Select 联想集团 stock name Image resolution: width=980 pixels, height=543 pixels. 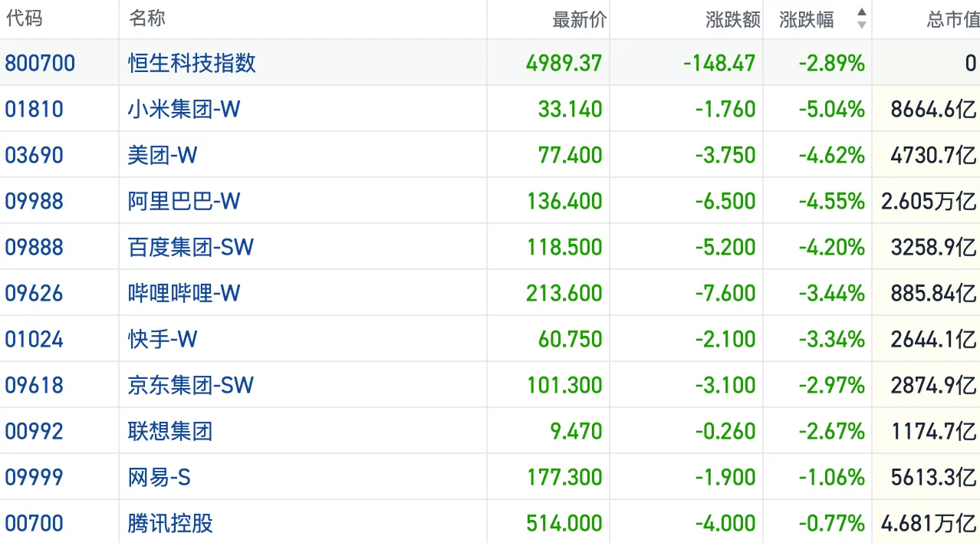click(x=170, y=431)
